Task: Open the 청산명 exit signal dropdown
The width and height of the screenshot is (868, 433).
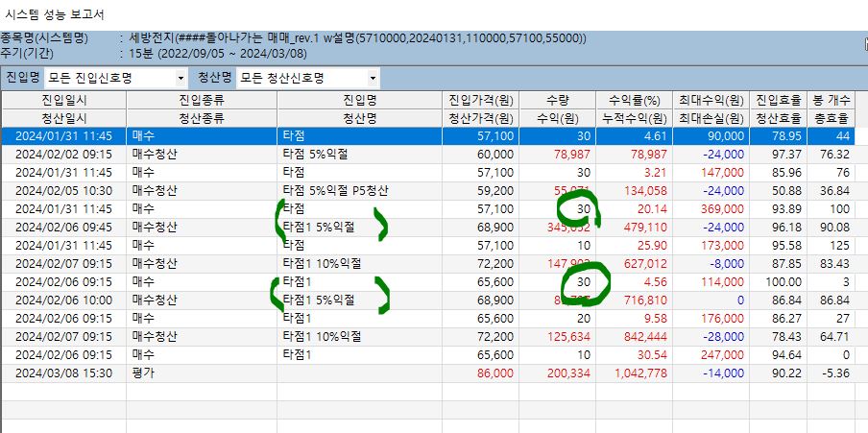Action: click(x=371, y=78)
